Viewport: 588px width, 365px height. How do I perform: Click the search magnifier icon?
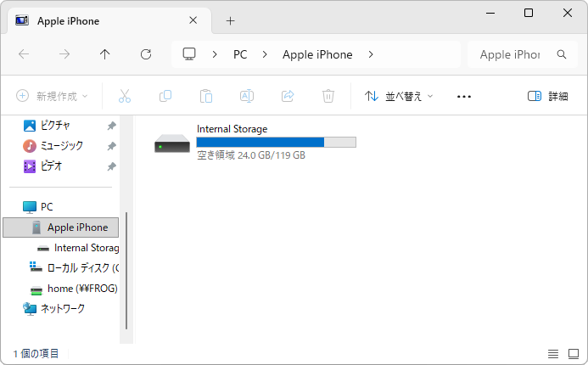pyautogui.click(x=562, y=54)
